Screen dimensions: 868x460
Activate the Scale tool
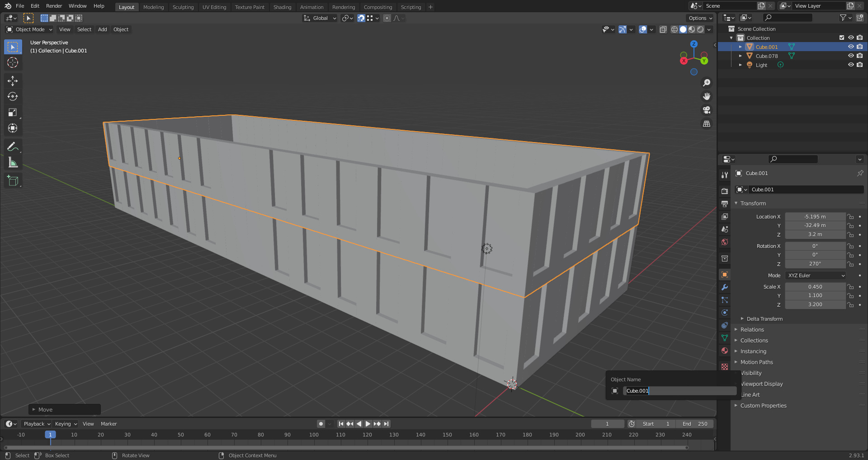(13, 113)
